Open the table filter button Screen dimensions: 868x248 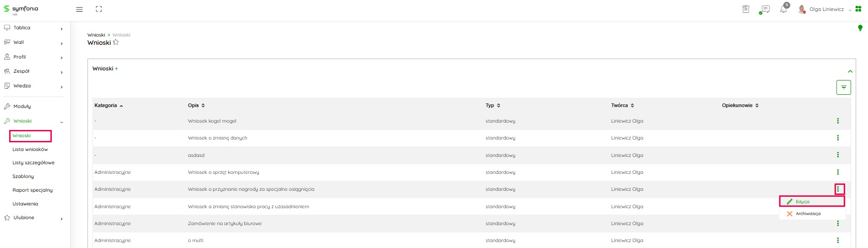tap(843, 87)
